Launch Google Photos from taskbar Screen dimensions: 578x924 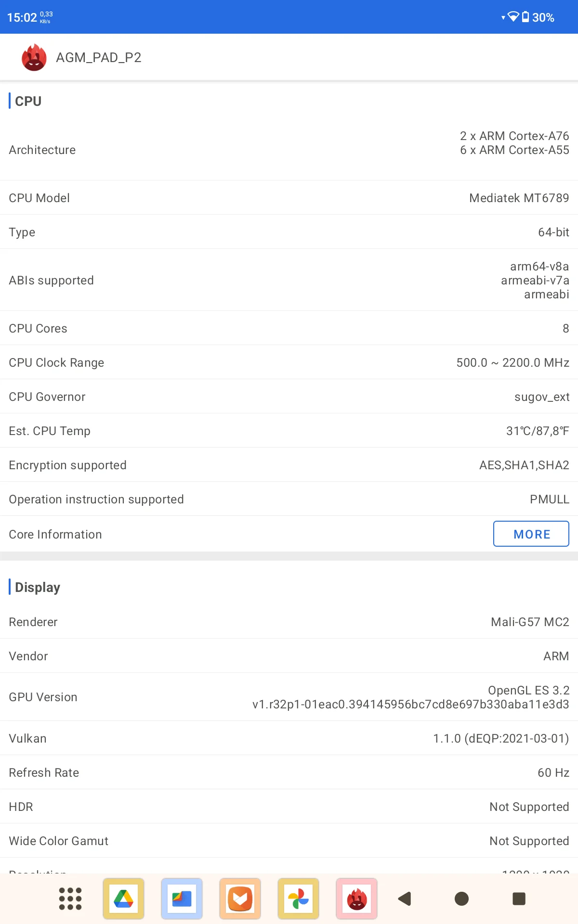299,898
